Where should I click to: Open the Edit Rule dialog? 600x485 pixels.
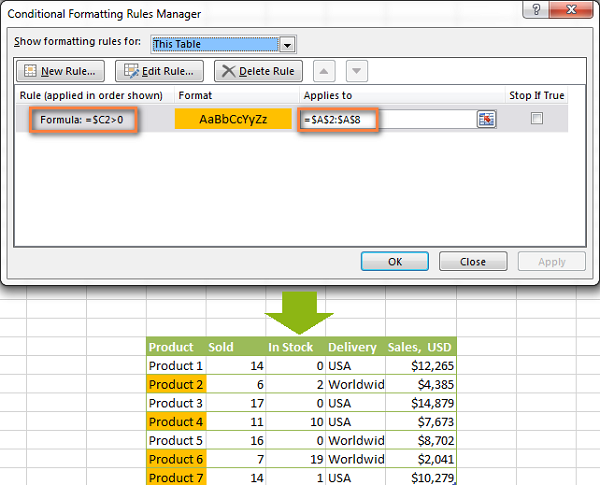159,71
